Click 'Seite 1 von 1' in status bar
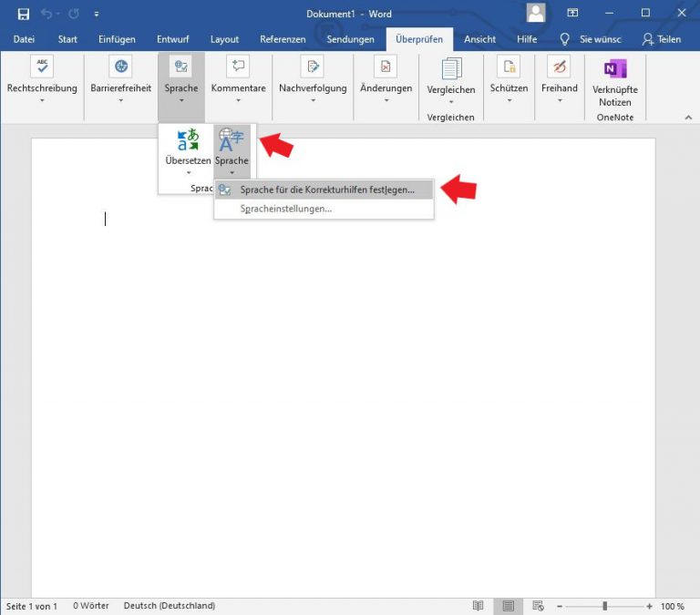This screenshot has height=615, width=700. coord(32,606)
